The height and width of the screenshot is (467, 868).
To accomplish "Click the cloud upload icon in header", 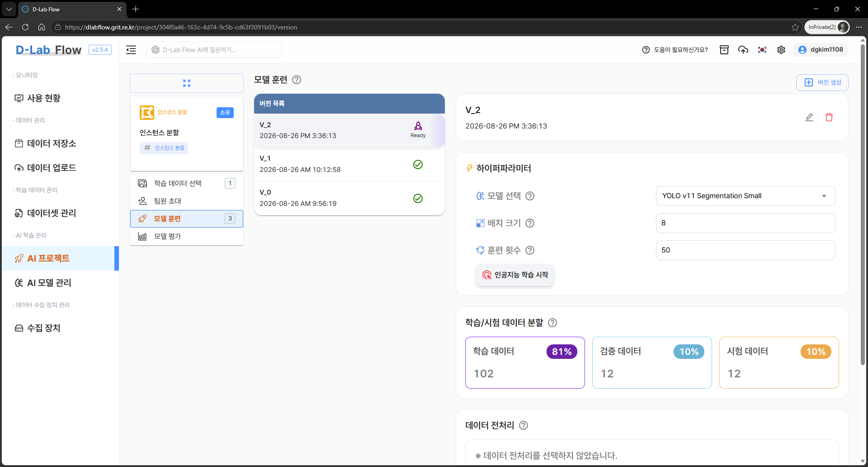I will (x=743, y=50).
